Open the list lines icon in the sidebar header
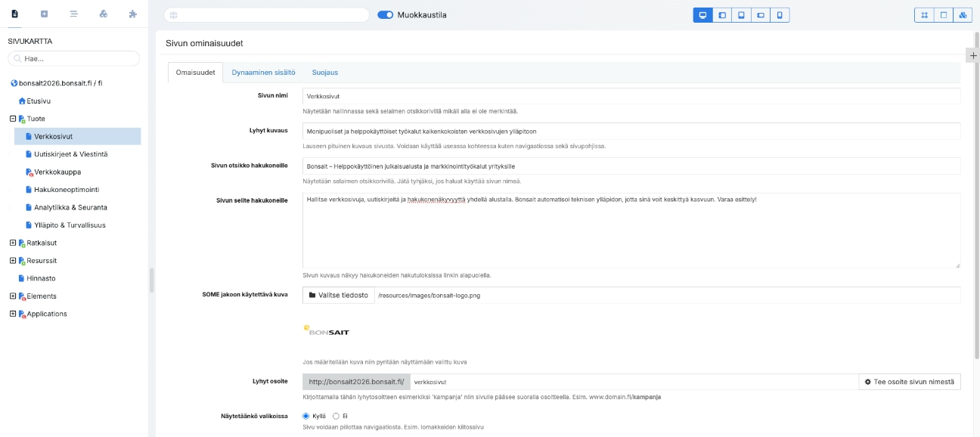 pyautogui.click(x=73, y=14)
